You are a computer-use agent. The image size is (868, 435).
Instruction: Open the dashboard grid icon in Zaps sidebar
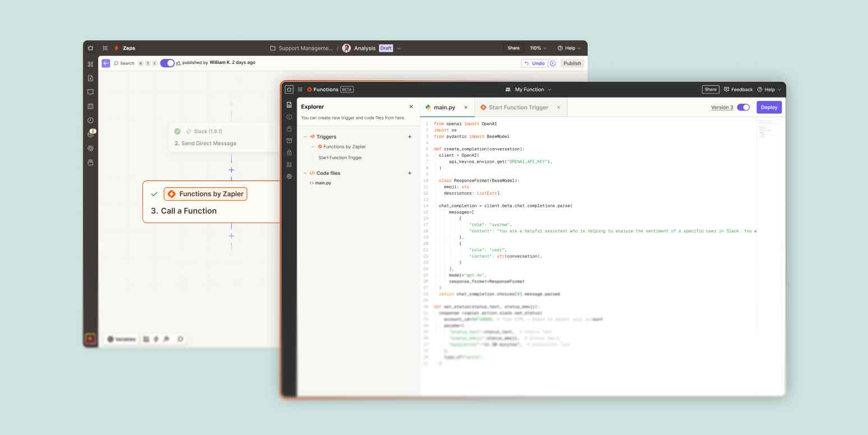(x=90, y=64)
